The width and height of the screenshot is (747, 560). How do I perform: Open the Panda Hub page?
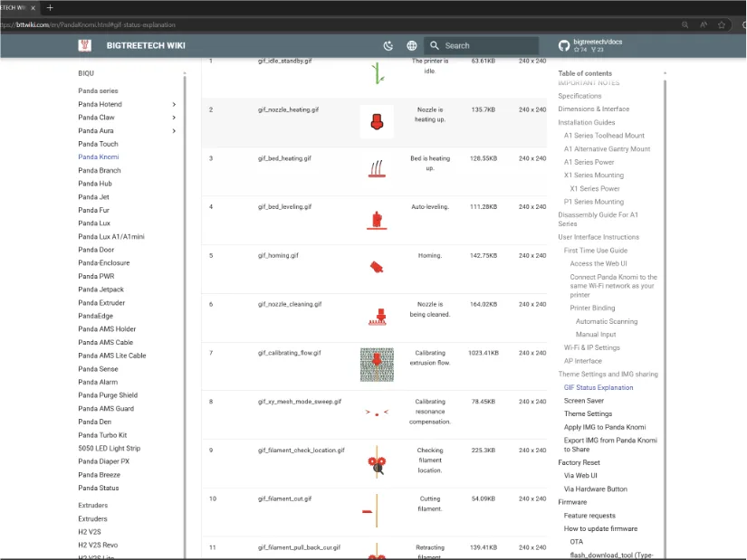coord(95,184)
